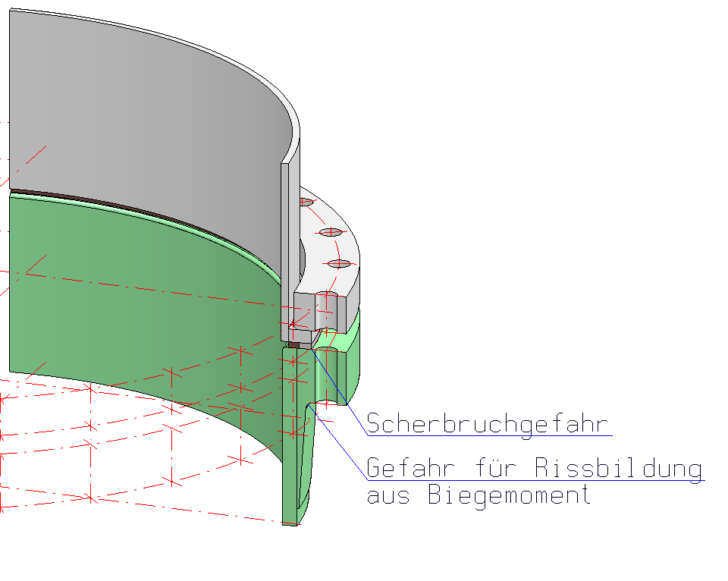The width and height of the screenshot is (728, 581).
Task: Click the "Gefahr für Rissbildung" annotation line
Action: [x=535, y=468]
